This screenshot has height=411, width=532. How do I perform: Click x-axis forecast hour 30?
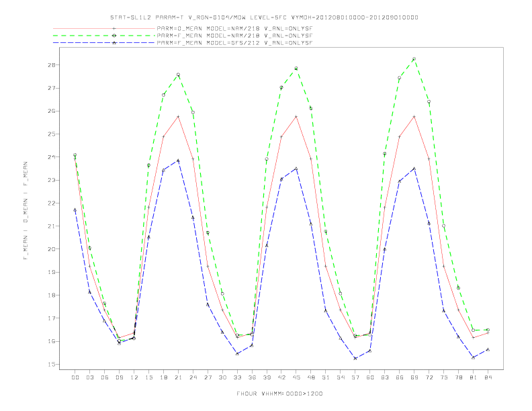point(222,377)
